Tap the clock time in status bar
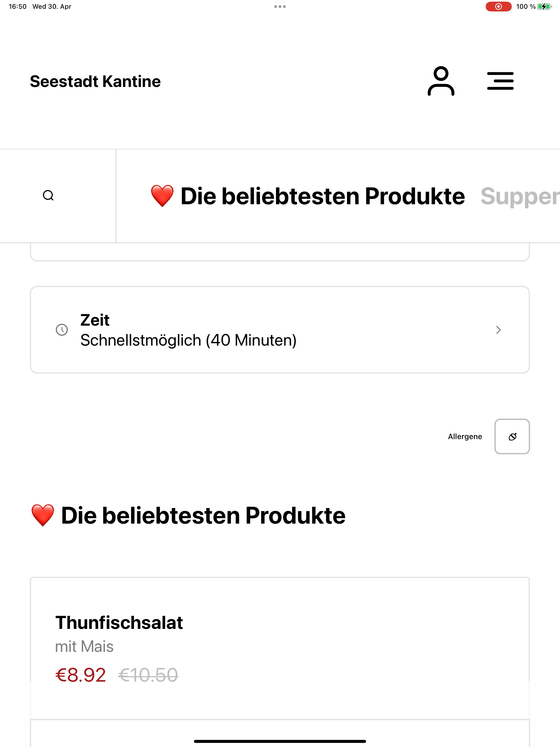The image size is (560, 747). coord(17,6)
